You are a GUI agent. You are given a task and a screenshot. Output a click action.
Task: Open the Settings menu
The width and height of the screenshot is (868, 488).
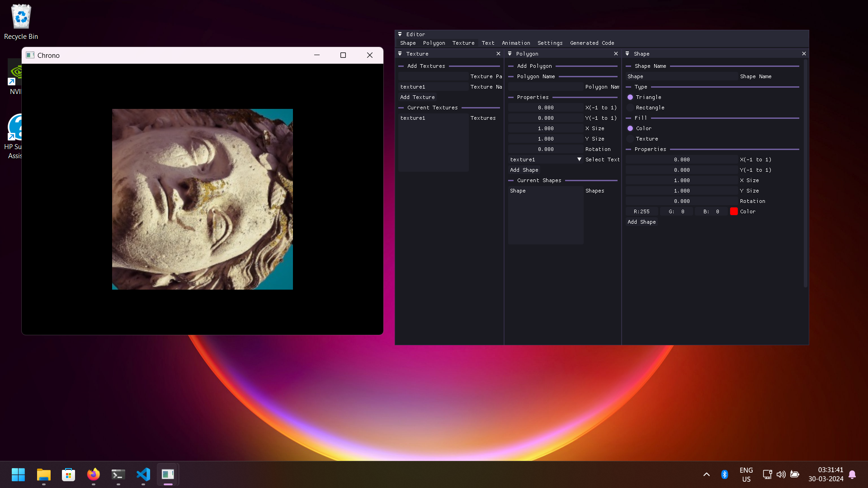point(550,43)
